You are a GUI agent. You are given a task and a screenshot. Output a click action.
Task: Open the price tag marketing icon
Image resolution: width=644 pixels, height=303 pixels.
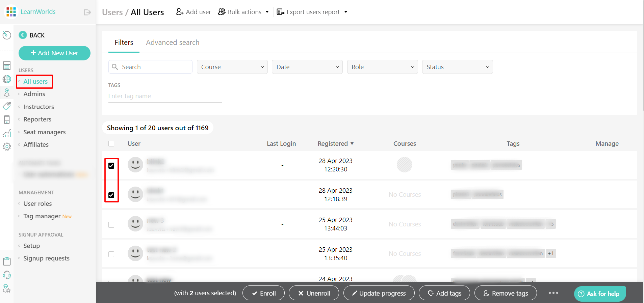7,106
